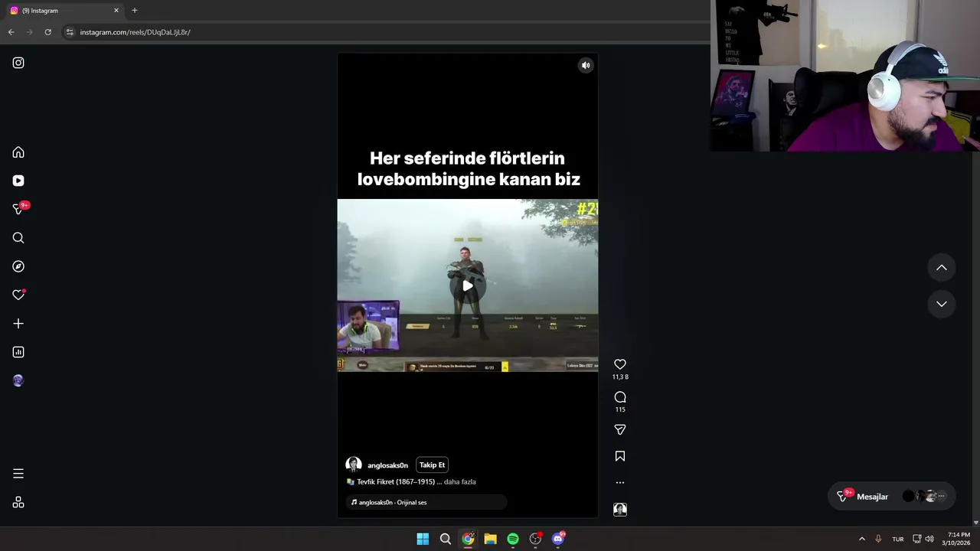This screenshot has height=551, width=980.
Task: Play the paused reel video
Action: (x=468, y=285)
